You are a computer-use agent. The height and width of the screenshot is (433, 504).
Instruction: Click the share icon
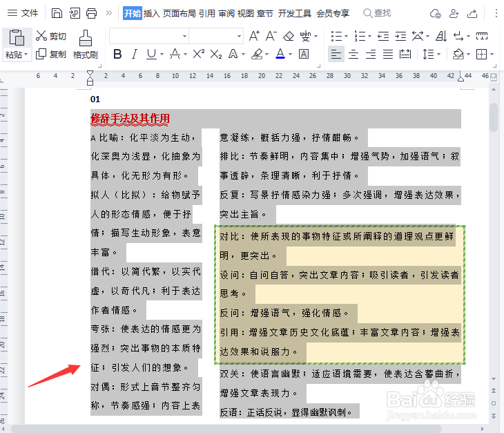click(x=472, y=14)
